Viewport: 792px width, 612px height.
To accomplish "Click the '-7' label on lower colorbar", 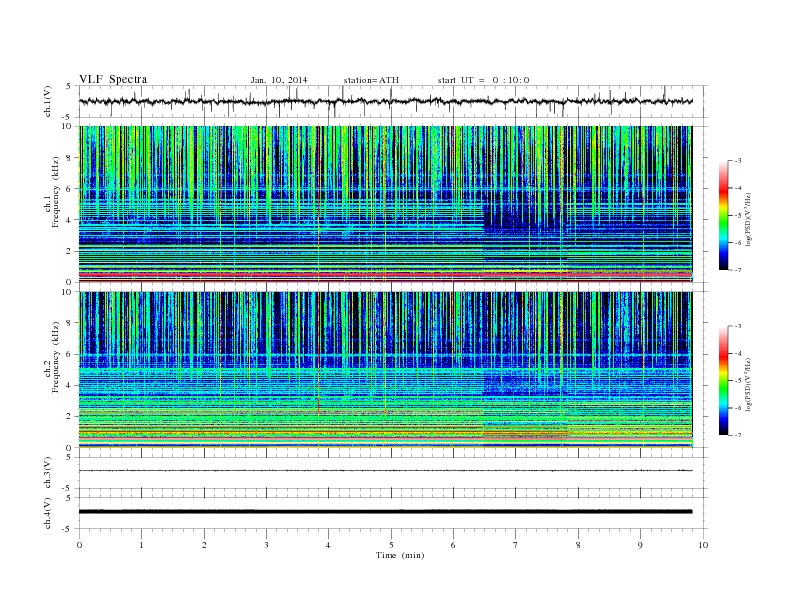I will [738, 435].
